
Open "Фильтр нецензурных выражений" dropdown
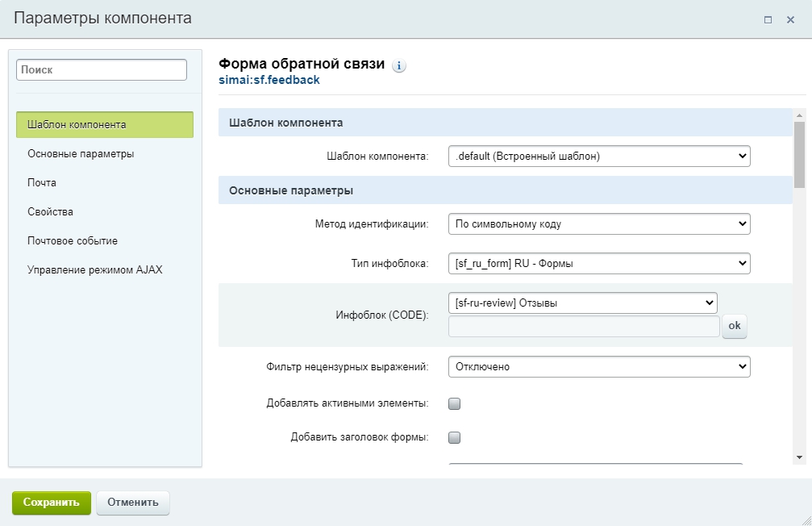pos(598,367)
